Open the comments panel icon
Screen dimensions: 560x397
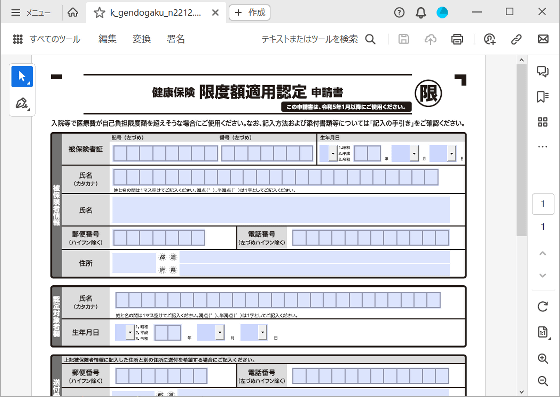[542, 71]
